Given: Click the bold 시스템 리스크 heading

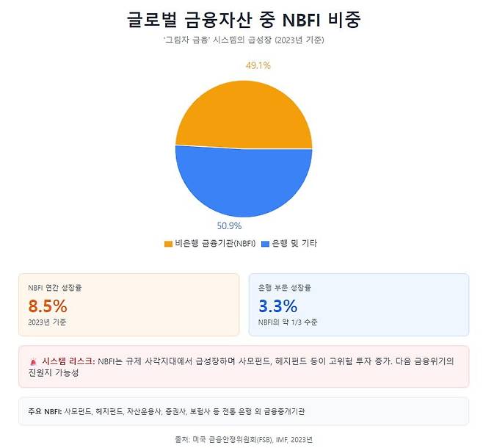Looking at the screenshot, I should click(68, 361).
